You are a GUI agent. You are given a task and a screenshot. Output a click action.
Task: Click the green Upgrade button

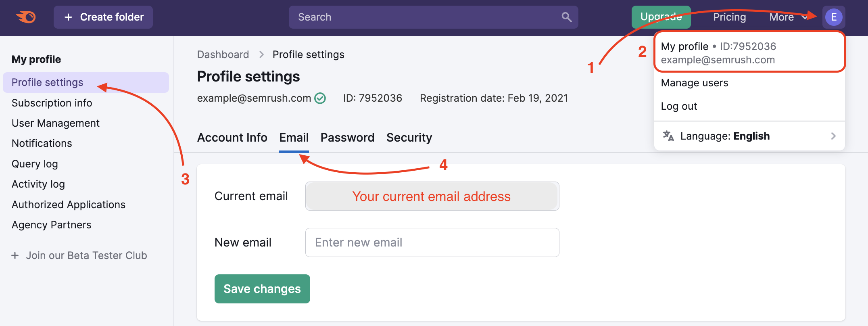click(x=661, y=17)
